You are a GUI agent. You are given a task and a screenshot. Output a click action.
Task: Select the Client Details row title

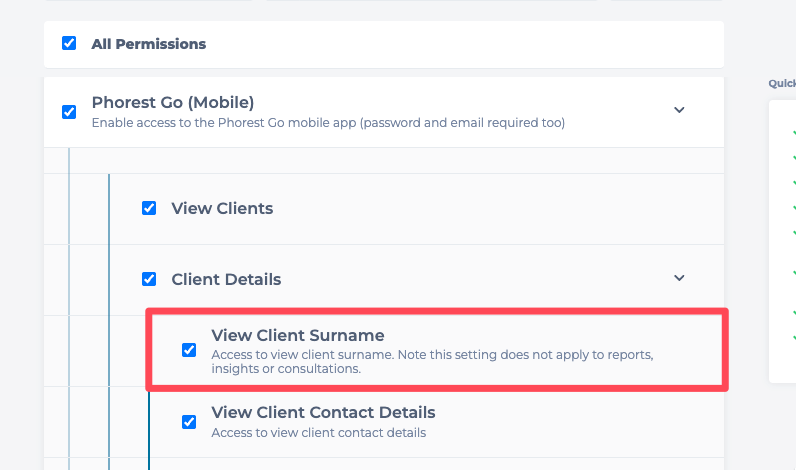coord(226,279)
